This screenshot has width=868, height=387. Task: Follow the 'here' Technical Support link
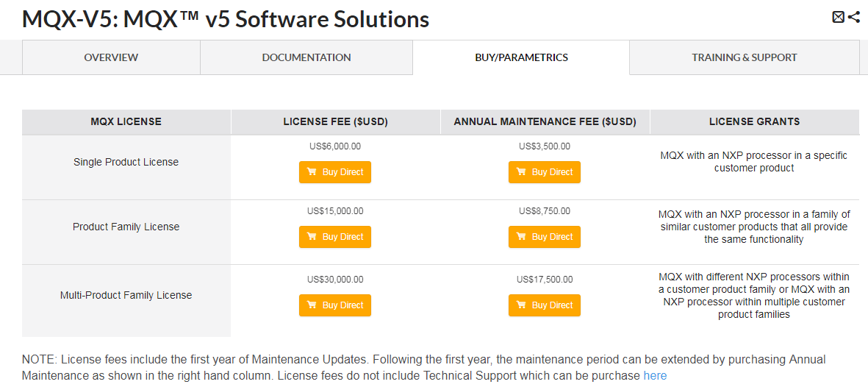coord(655,376)
